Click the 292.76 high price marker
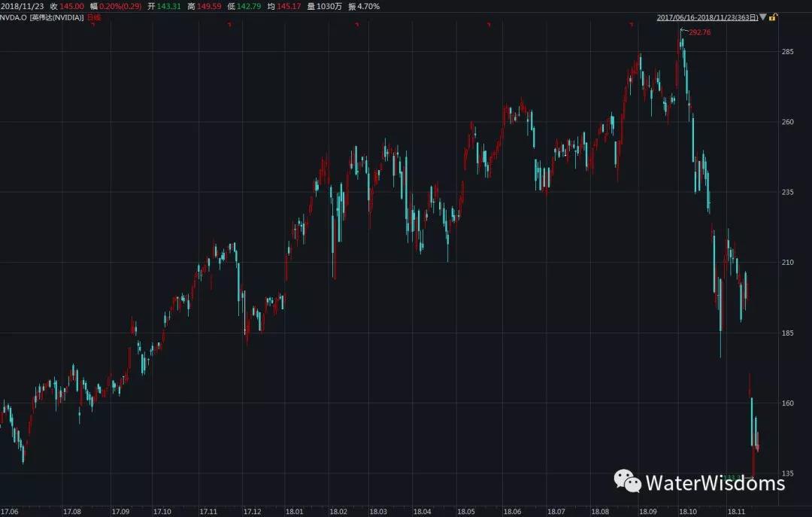 point(700,32)
